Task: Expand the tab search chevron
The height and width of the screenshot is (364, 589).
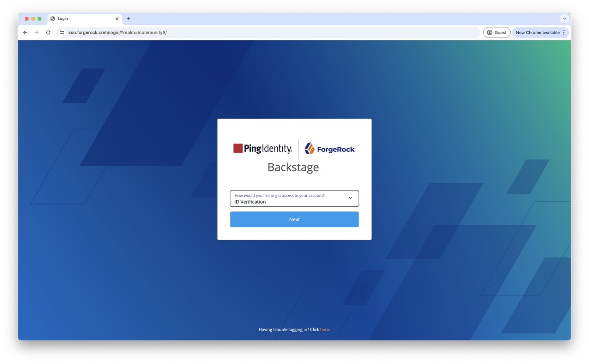Action: pyautogui.click(x=564, y=18)
